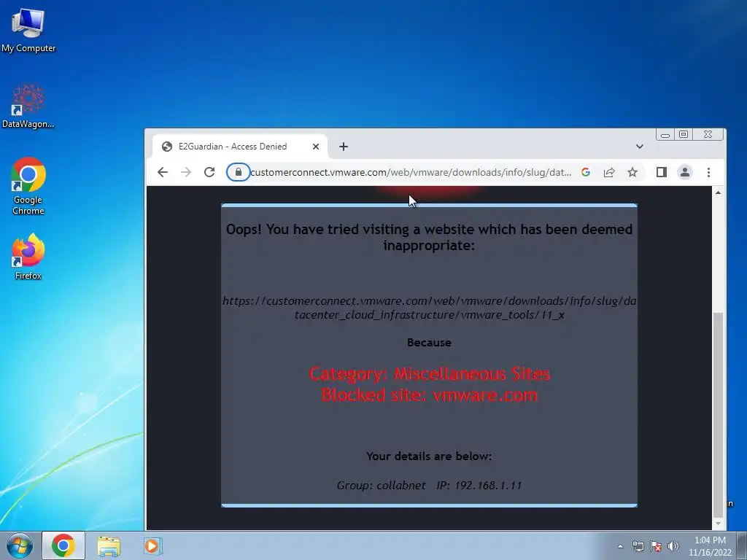This screenshot has height=560, width=747.
Task: Share this page using the share icon
Action: point(609,172)
